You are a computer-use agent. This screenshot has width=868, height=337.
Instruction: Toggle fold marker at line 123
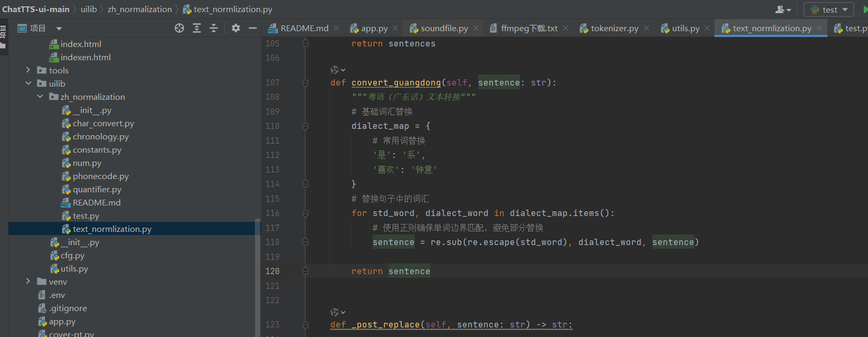(306, 325)
